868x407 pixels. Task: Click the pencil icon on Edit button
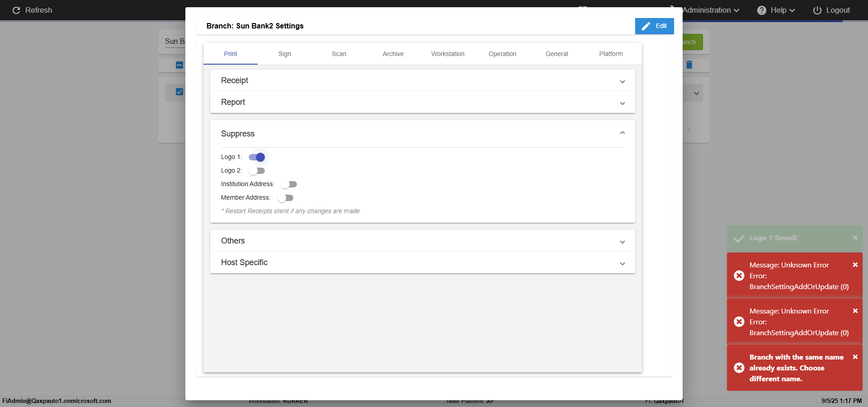(x=646, y=26)
